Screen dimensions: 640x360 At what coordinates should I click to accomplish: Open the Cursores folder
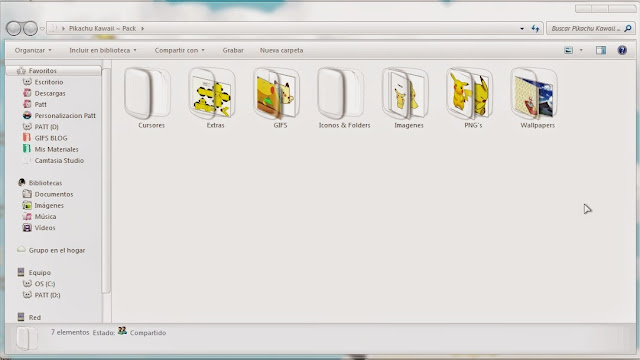[147, 98]
